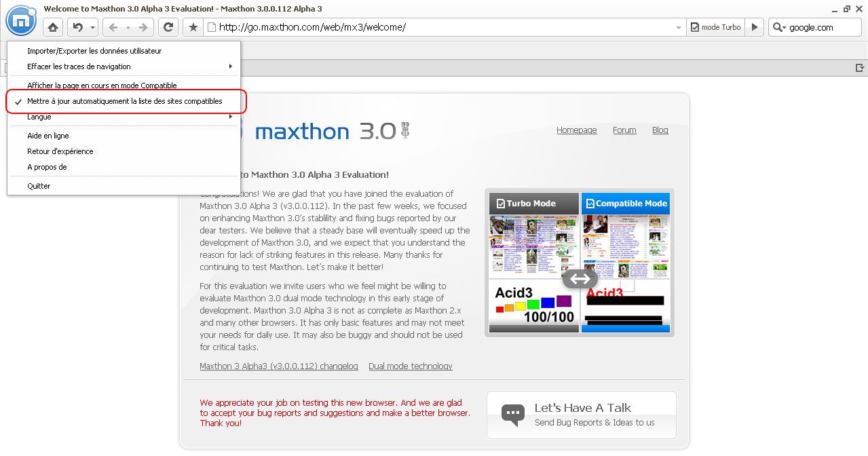Click the Maxthon logo main menu button
Viewport: 868px width, 456px height.
click(x=21, y=20)
